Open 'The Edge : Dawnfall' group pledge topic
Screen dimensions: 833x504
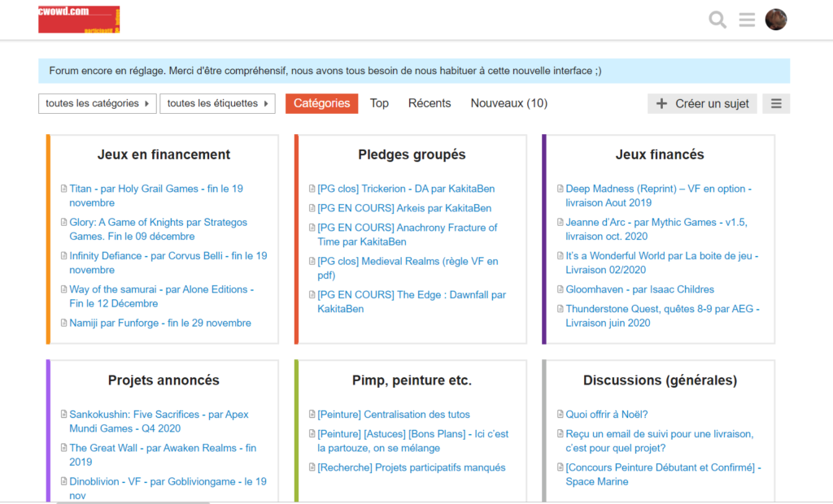click(412, 301)
